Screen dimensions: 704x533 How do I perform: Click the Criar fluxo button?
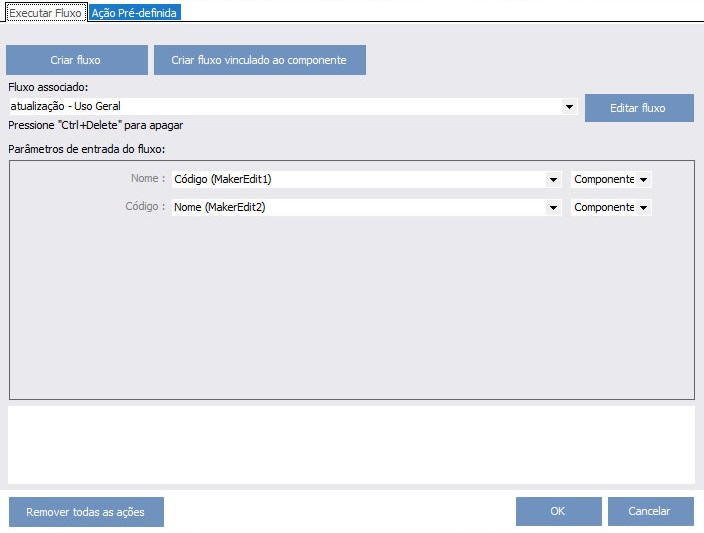click(75, 60)
